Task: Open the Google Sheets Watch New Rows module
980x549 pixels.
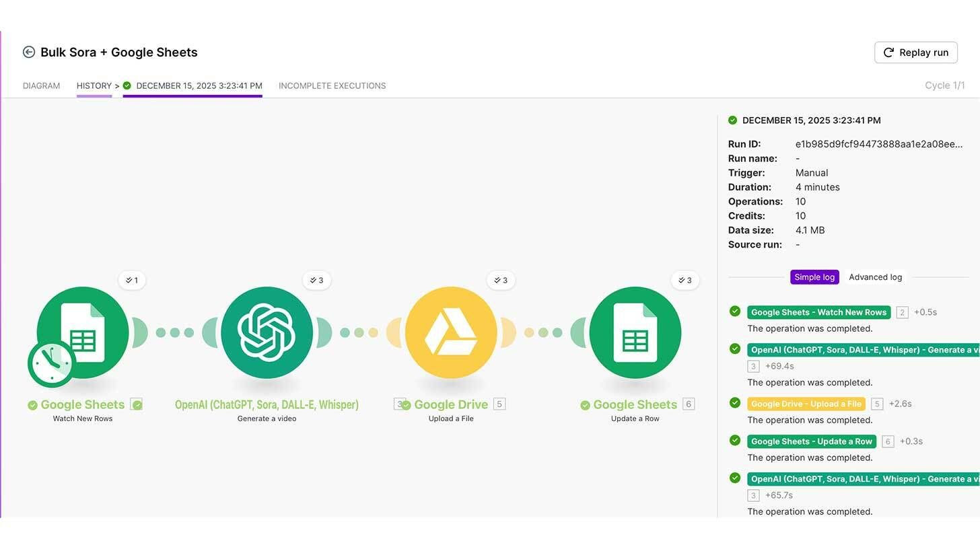Action: tap(82, 332)
